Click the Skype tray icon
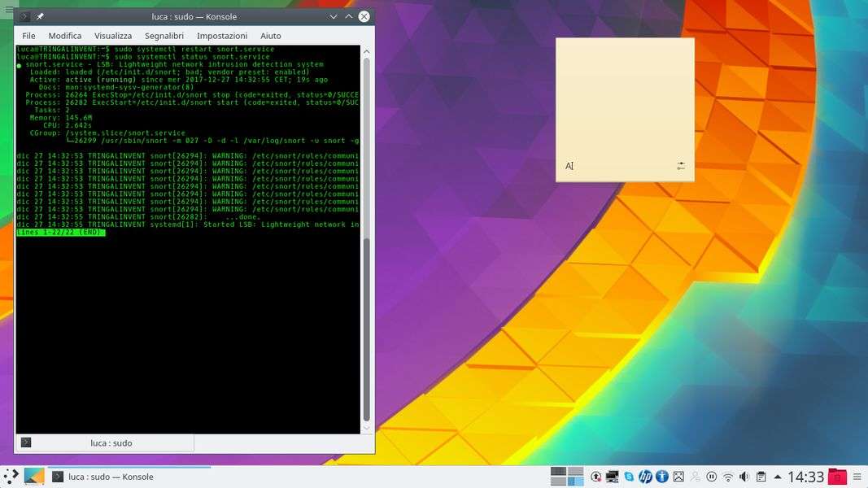 [629, 477]
